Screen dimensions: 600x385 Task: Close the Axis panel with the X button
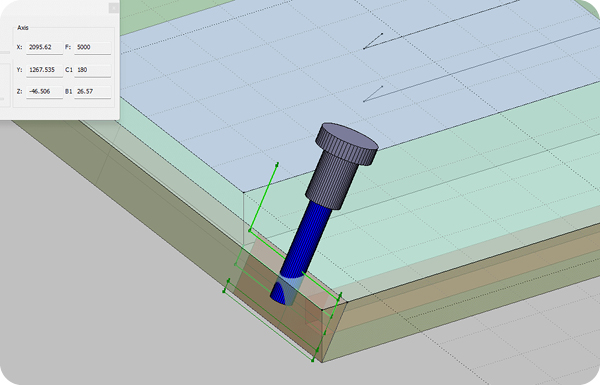(x=114, y=8)
